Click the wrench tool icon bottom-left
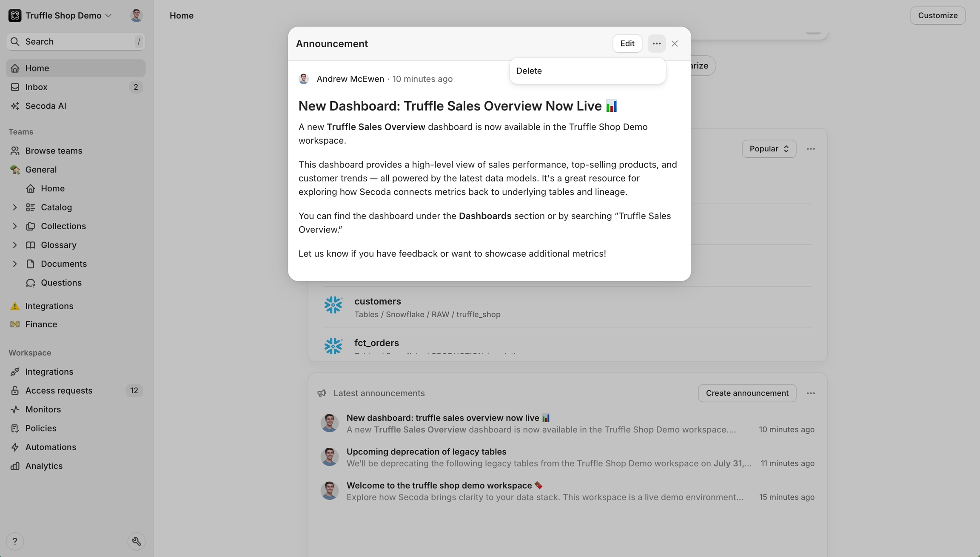This screenshot has height=557, width=980. click(136, 541)
